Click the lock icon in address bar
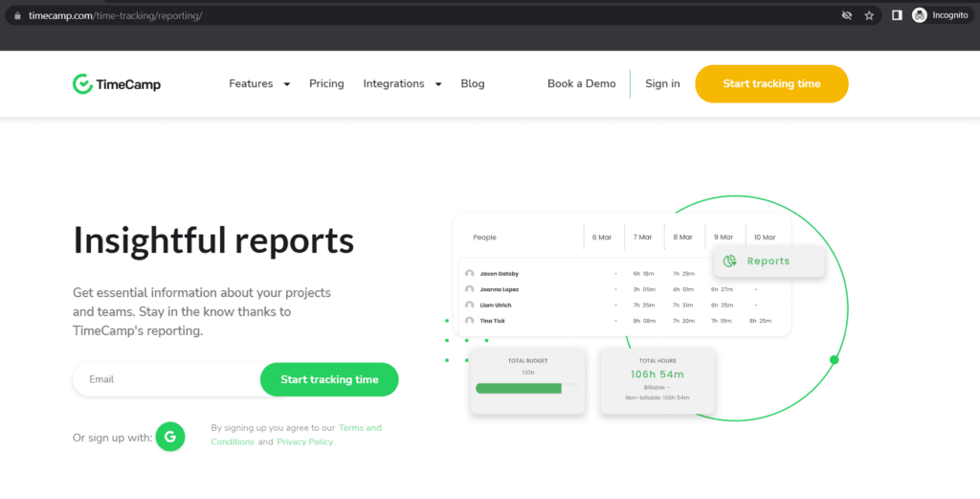Viewport: 980px width, 499px height. click(x=17, y=15)
